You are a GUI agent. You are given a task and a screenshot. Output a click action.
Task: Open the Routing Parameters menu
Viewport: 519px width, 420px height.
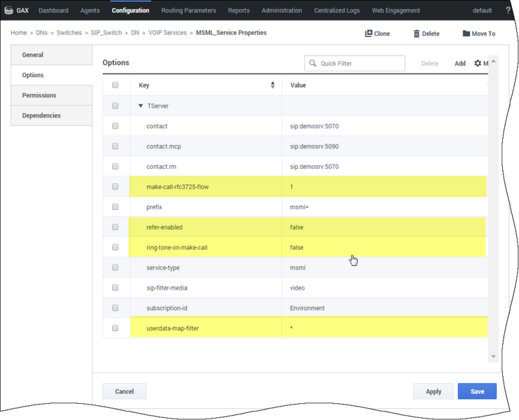click(x=188, y=10)
